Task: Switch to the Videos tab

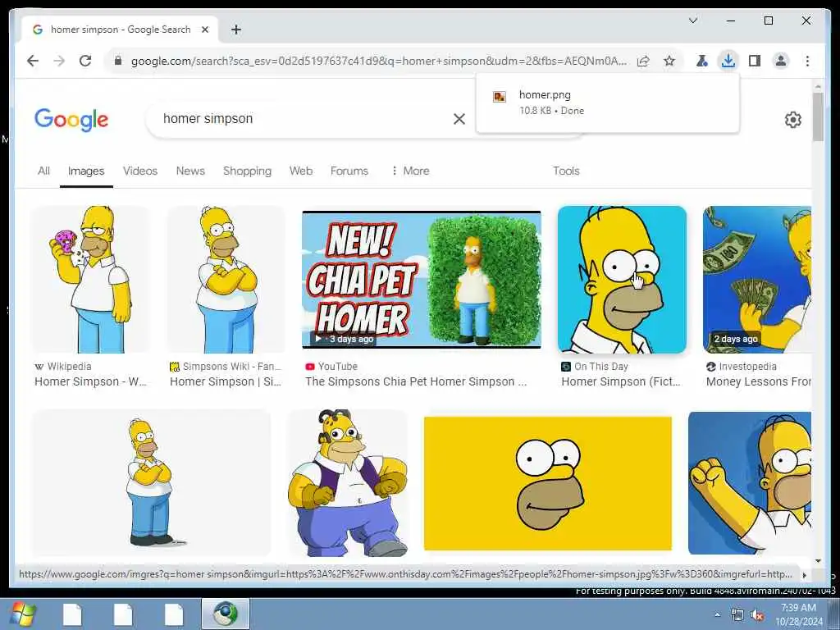Action: (139, 171)
